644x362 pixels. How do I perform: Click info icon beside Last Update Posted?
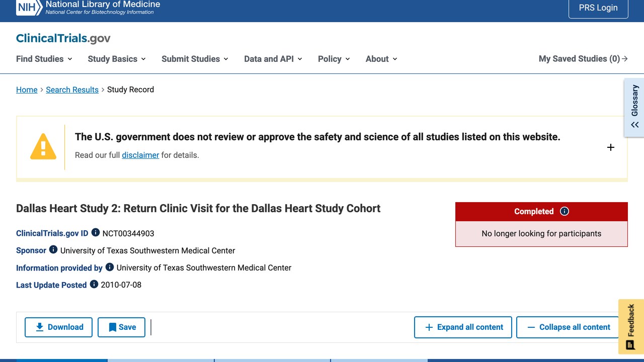point(94,284)
